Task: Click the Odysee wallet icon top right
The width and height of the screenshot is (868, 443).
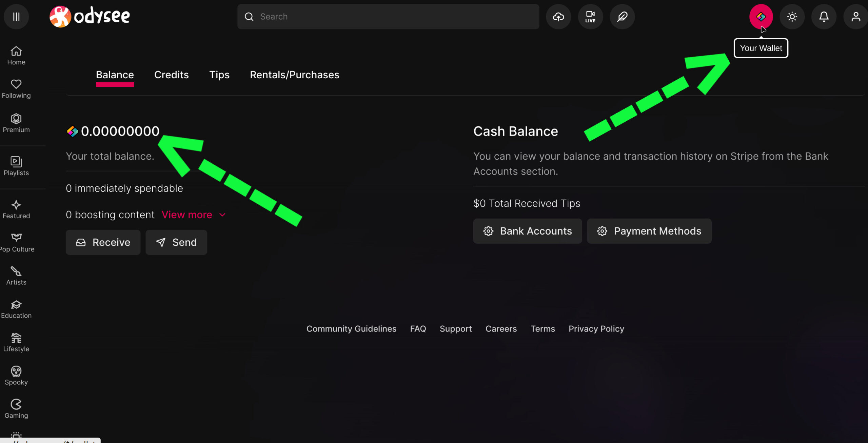Action: 761,16
